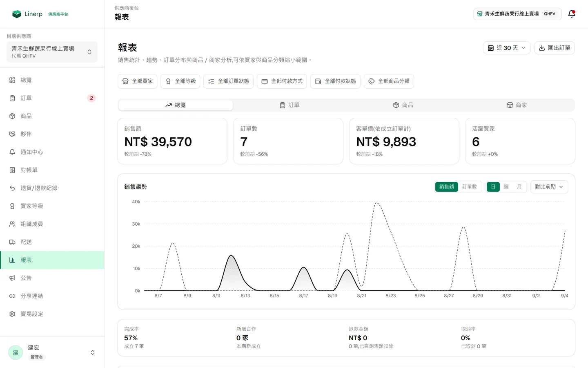This screenshot has width=588, height=368.
Task: Click the Linerp logo icon
Action: pyautogui.click(x=17, y=14)
